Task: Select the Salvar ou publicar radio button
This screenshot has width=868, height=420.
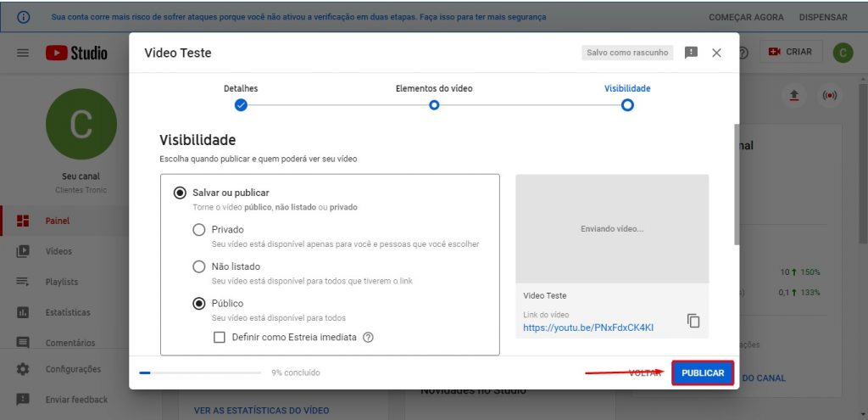Action: 180,193
